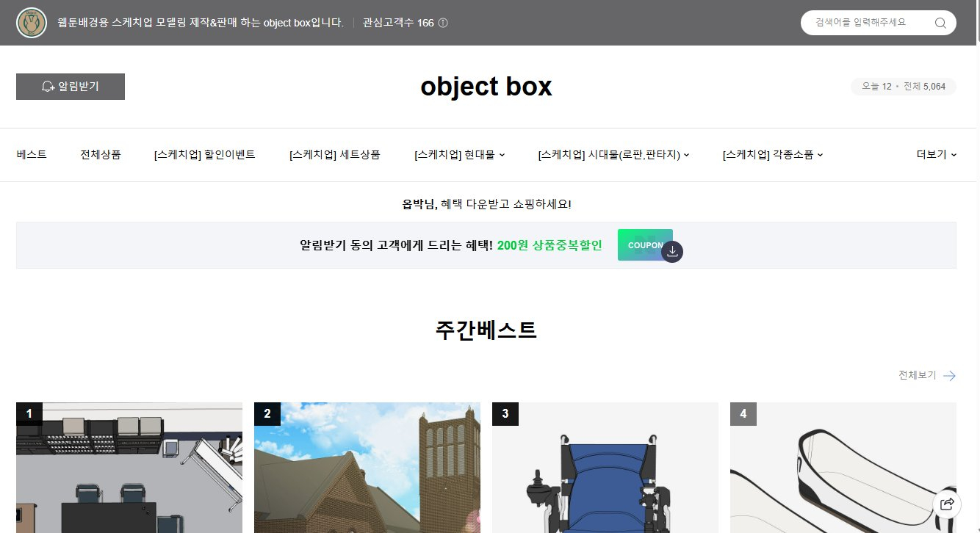Viewport: 980px width, 533px height.
Task: Click the 전체보기 link for weekly best
Action: [x=918, y=375]
